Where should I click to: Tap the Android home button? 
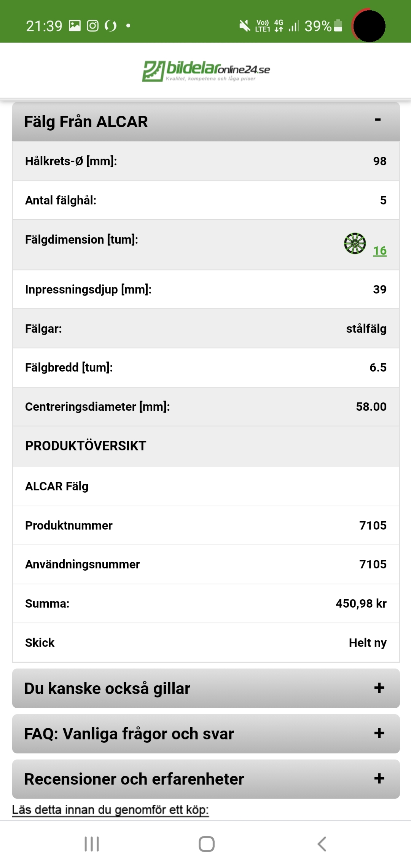(x=206, y=844)
